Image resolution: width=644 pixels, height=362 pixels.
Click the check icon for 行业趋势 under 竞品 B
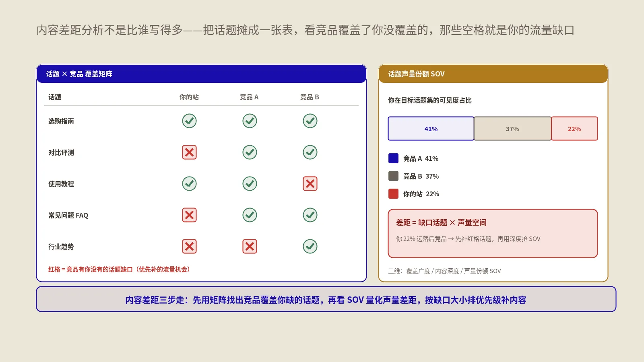[310, 246]
